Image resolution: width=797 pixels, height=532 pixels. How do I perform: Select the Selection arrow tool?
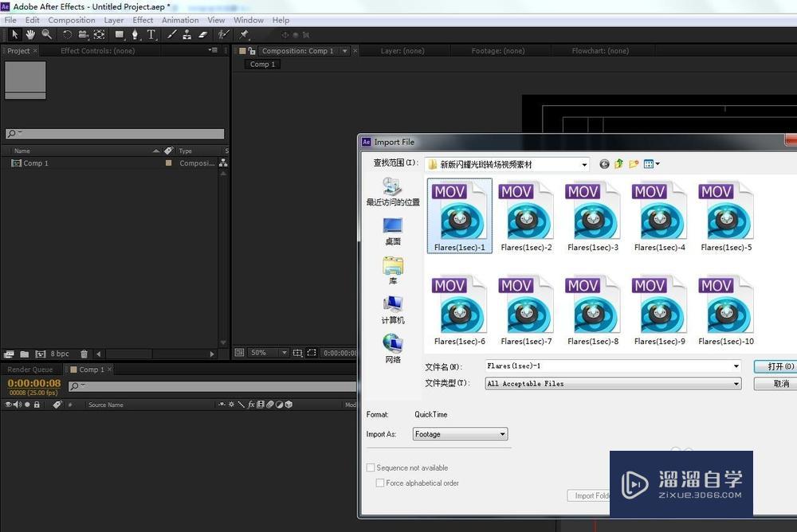pos(14,34)
